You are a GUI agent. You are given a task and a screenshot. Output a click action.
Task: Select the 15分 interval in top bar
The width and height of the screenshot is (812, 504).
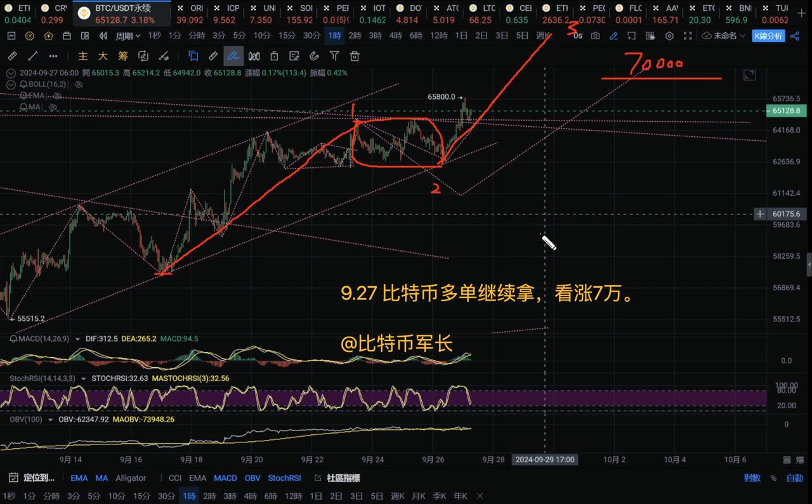[x=287, y=36]
